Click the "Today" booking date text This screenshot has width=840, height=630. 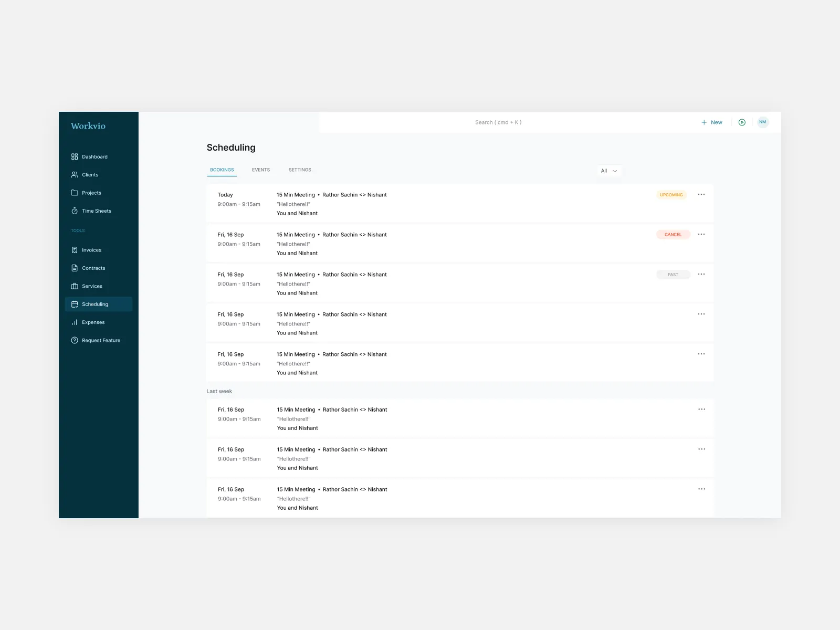coord(225,195)
